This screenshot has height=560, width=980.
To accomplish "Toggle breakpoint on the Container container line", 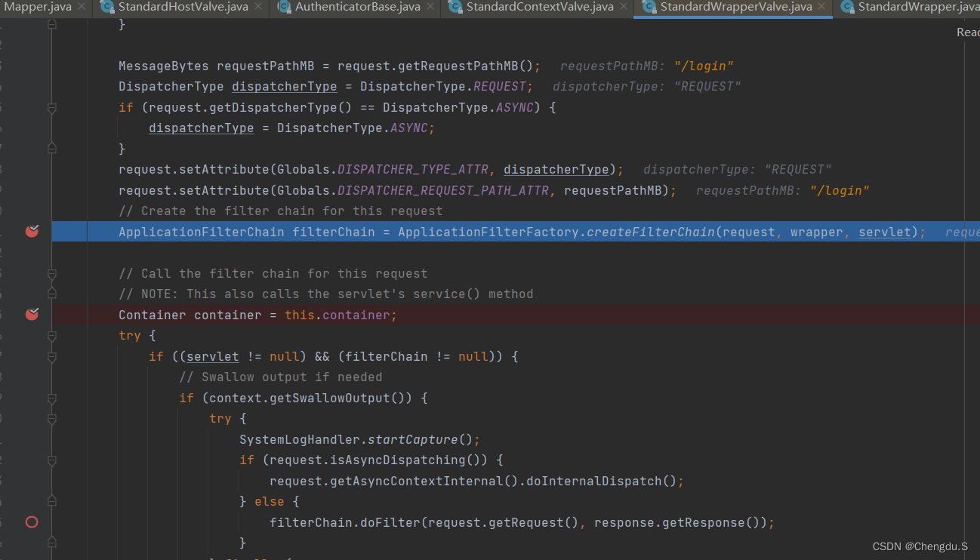I will point(32,313).
